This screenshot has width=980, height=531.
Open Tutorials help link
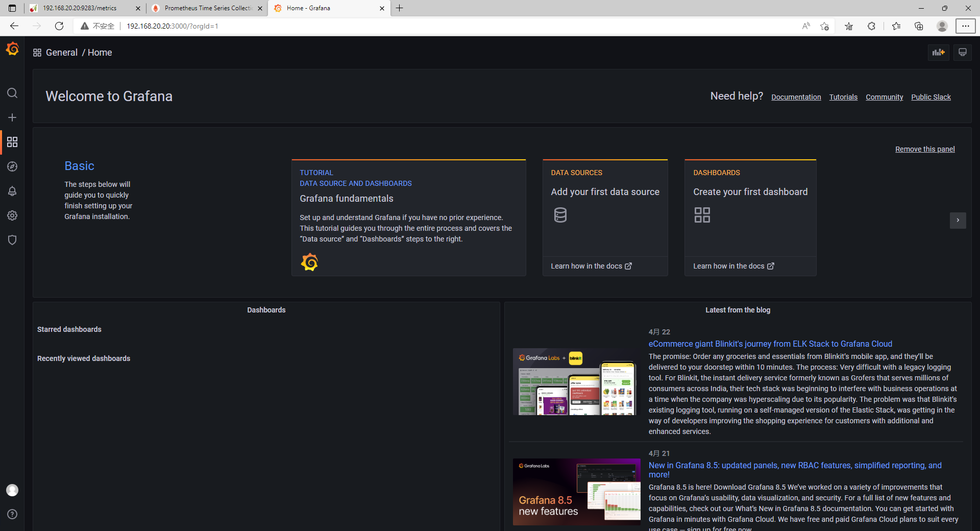pyautogui.click(x=843, y=97)
